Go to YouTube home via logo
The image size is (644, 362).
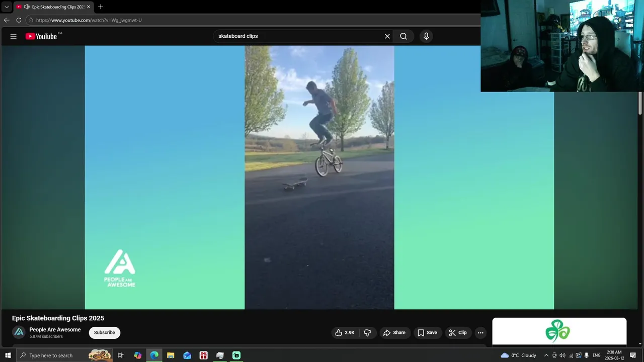[41, 36]
